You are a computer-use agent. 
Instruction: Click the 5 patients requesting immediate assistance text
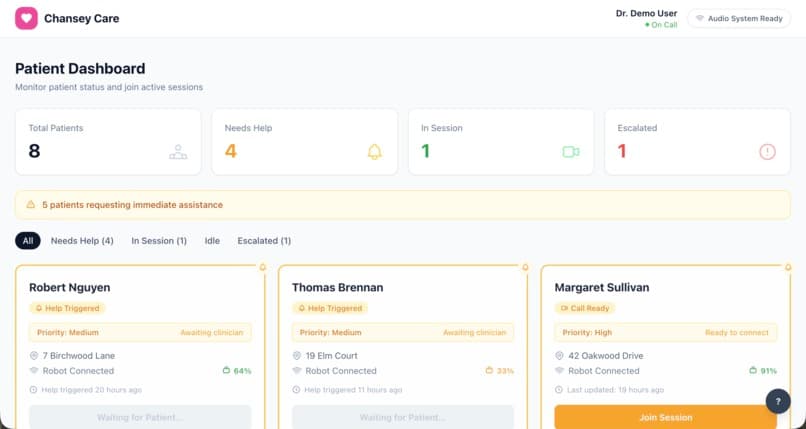pyautogui.click(x=133, y=205)
